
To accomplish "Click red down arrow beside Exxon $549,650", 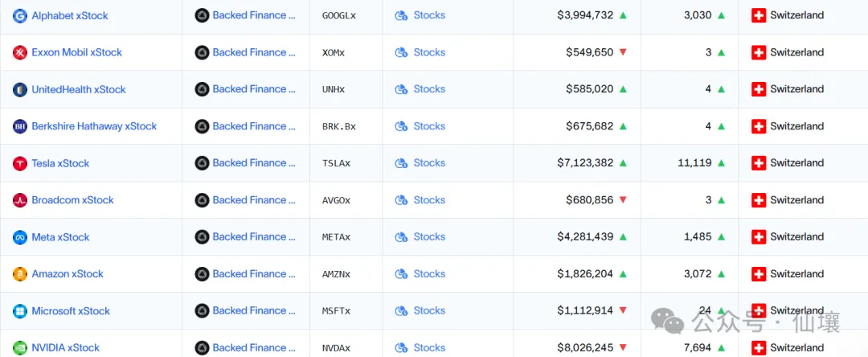I will [623, 52].
